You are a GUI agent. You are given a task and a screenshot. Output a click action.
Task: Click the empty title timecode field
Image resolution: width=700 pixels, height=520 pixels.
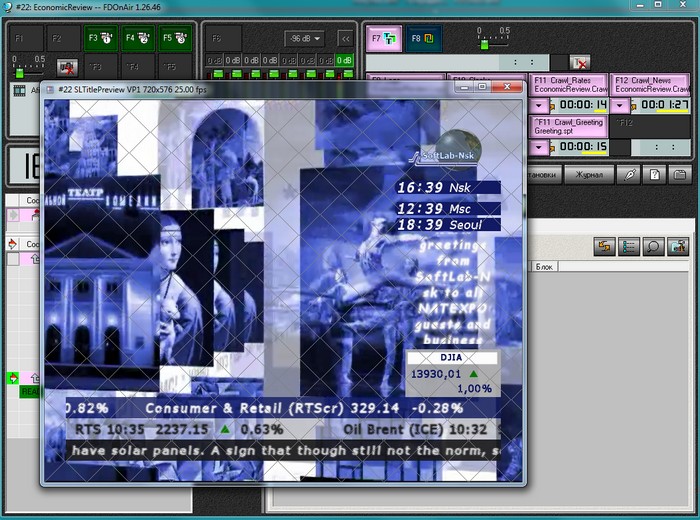point(458,62)
